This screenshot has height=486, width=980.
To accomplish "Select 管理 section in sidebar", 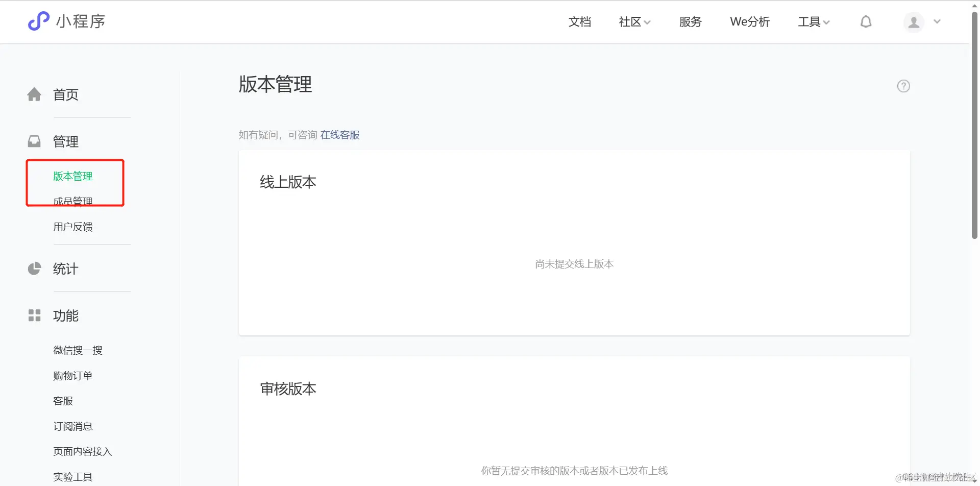I will tap(66, 141).
